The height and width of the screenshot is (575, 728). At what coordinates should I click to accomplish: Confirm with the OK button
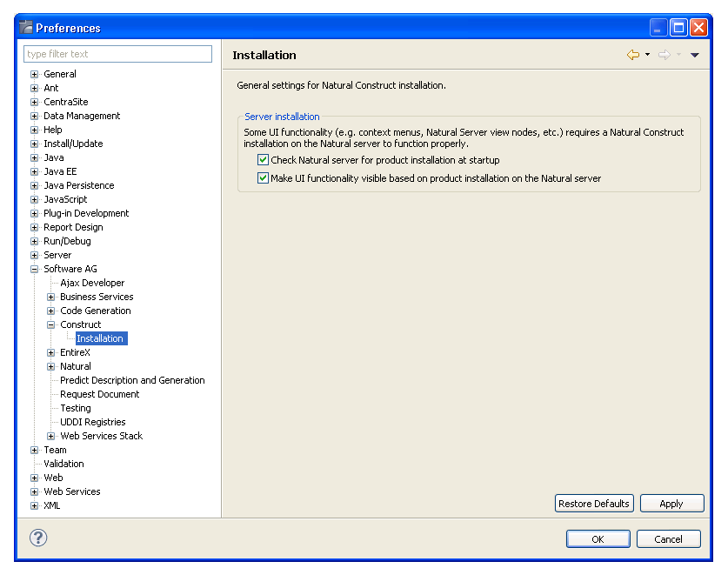598,539
